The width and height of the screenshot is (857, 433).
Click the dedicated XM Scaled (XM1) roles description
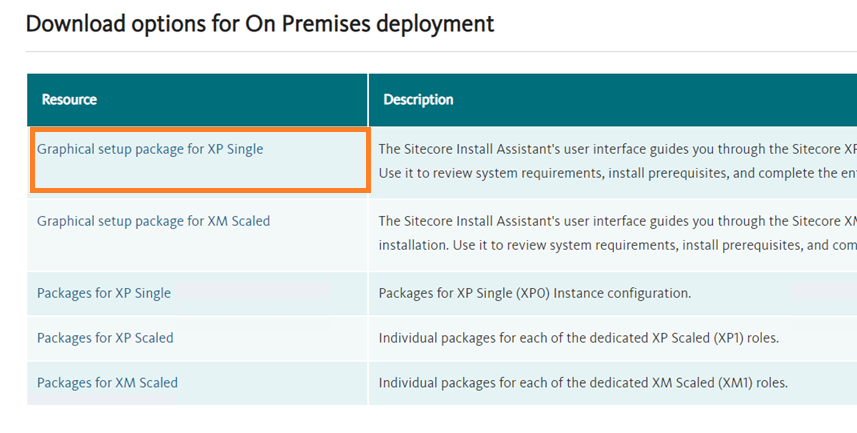(582, 382)
